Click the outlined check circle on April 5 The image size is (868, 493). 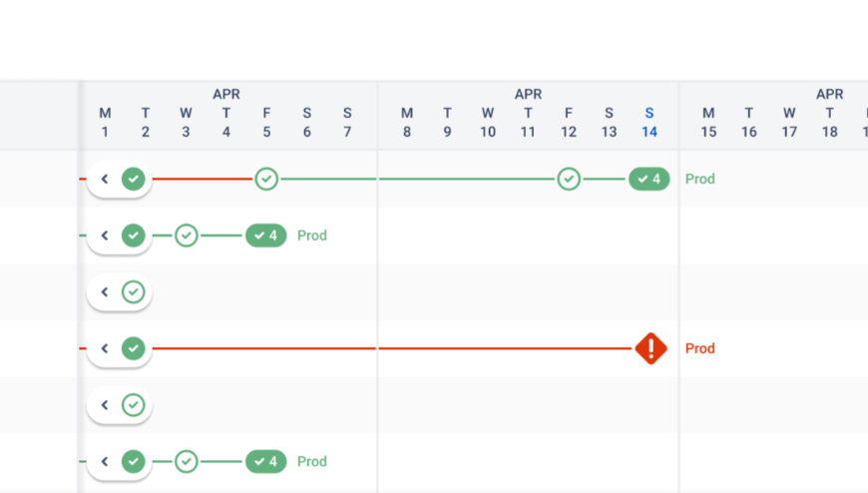tap(266, 179)
